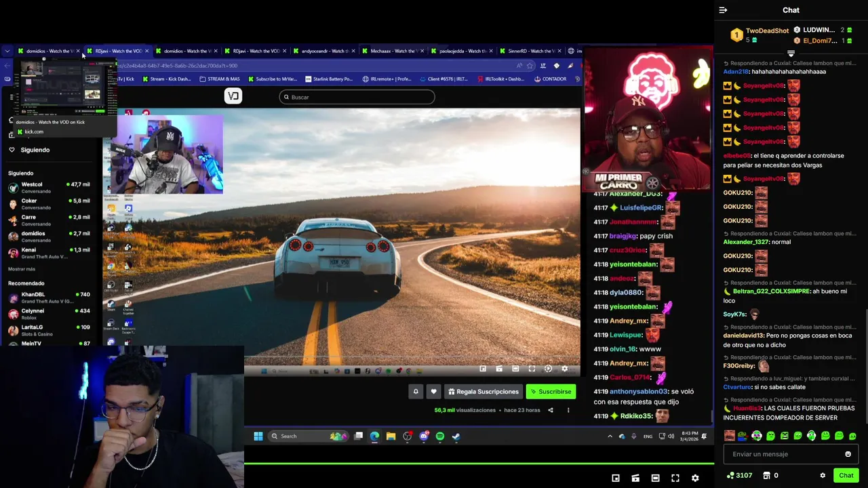Collapse the chat panel using the header arrow icon

coord(723,10)
